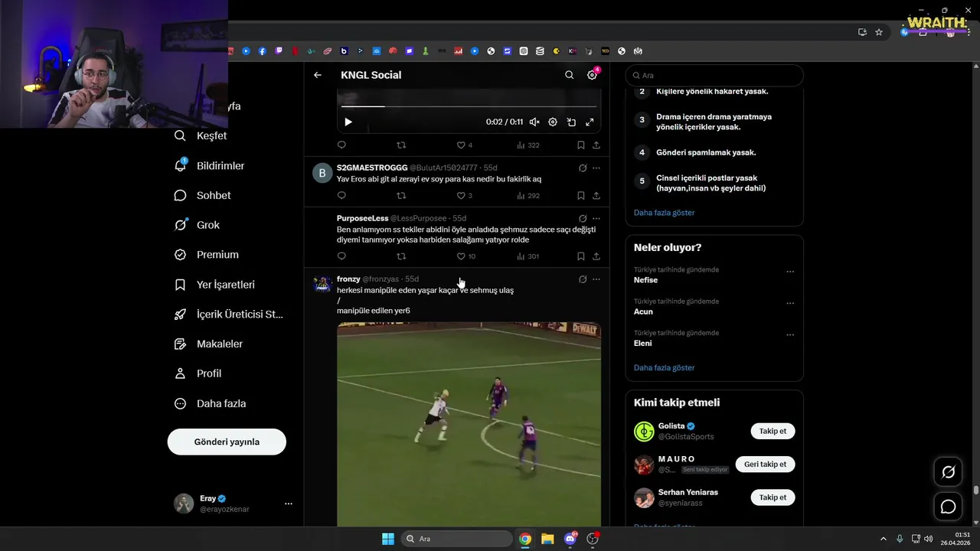Follow Golista with Takip et
Viewport: 980px width, 551px height.
click(x=773, y=431)
